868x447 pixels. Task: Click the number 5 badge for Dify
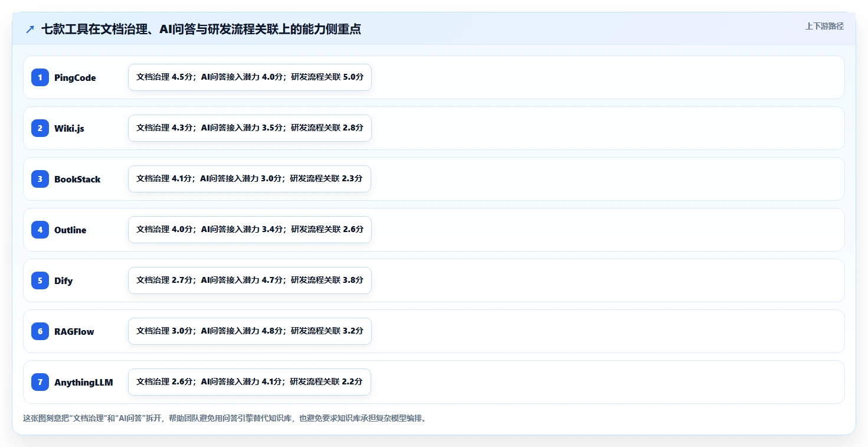coord(40,280)
